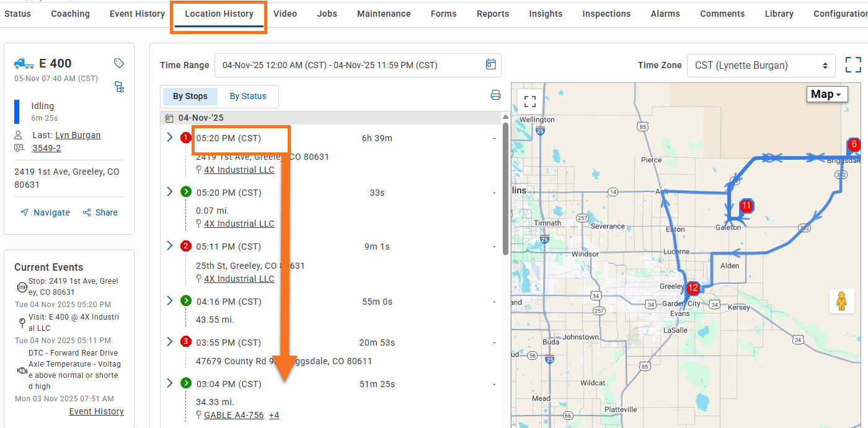868x428 pixels.
Task: Switch to the Forms tab
Action: pos(443,14)
